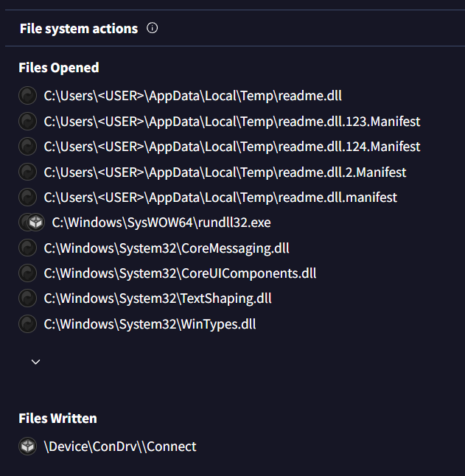Viewport: 465px width, 476px height.
Task: Click the icon beside readme.dll.123.Manifest
Action: click(27, 122)
